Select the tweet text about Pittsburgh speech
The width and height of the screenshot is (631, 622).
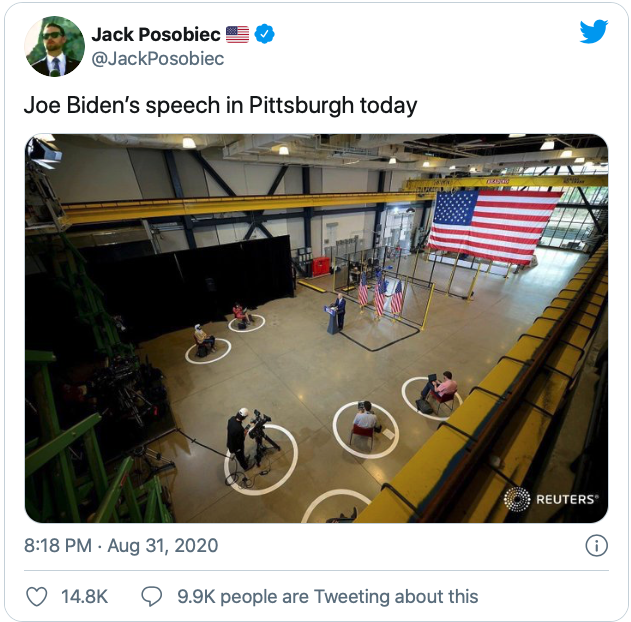(x=220, y=105)
